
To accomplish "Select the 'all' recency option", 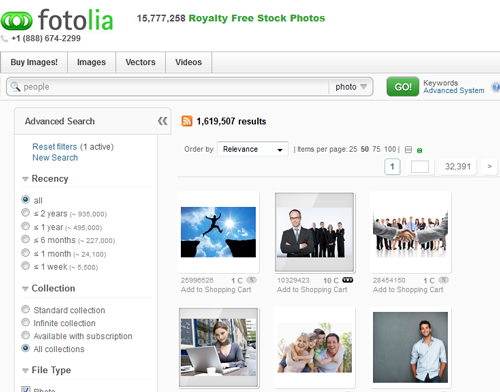I will coord(25,199).
